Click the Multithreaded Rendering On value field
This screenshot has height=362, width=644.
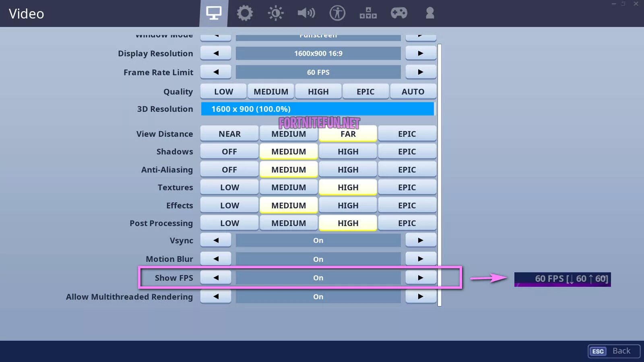click(318, 296)
